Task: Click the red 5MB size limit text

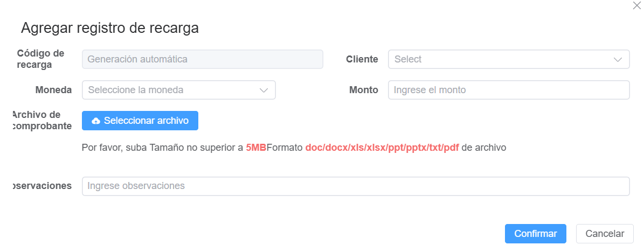Action: (x=256, y=148)
